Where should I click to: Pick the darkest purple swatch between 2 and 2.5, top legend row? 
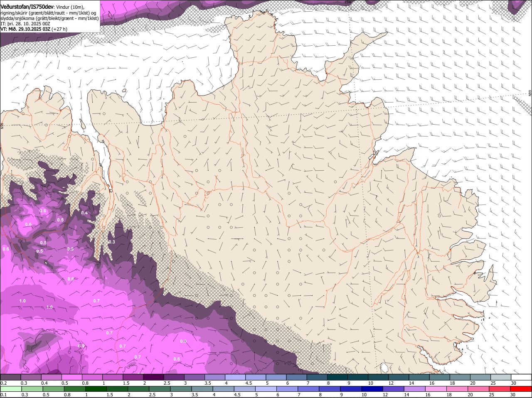click(153, 377)
